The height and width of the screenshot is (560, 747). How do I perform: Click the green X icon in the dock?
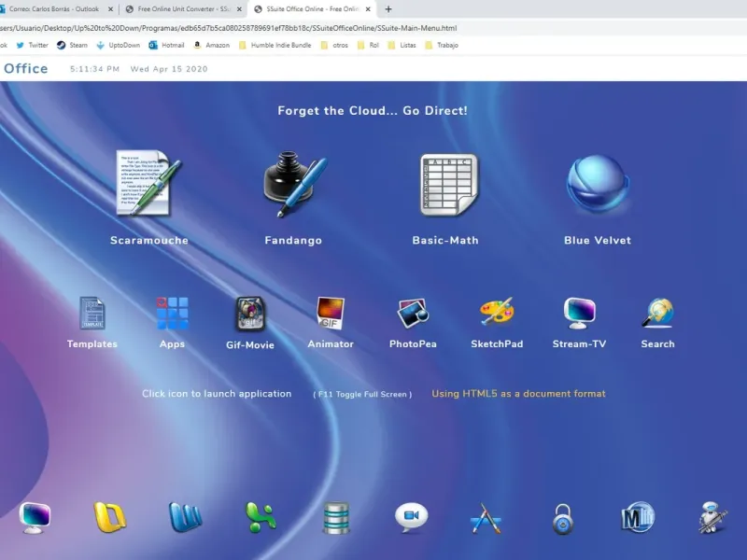pyautogui.click(x=261, y=517)
